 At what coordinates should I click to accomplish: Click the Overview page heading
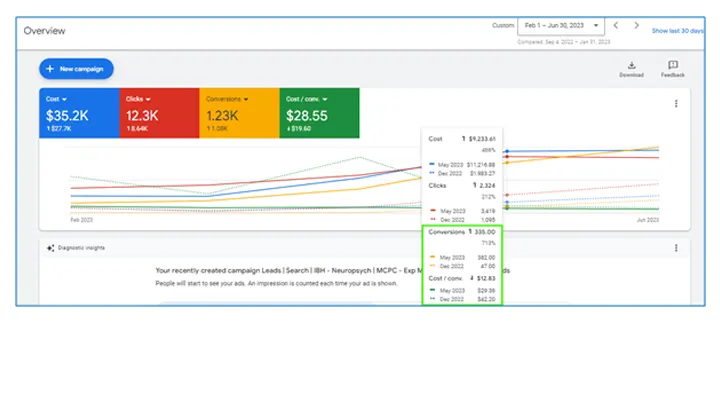45,31
